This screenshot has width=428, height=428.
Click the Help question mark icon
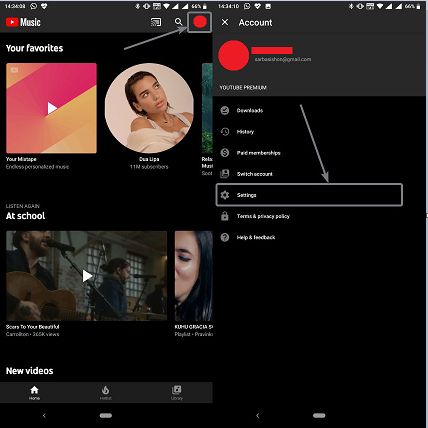tap(225, 237)
